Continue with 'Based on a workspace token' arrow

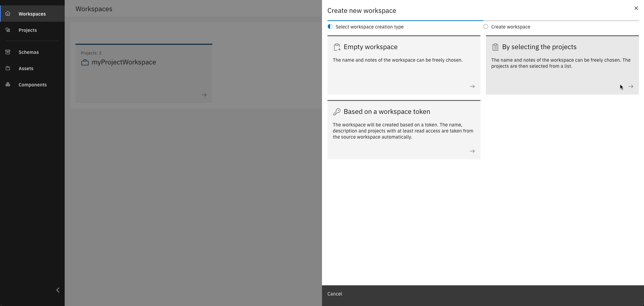point(472,151)
